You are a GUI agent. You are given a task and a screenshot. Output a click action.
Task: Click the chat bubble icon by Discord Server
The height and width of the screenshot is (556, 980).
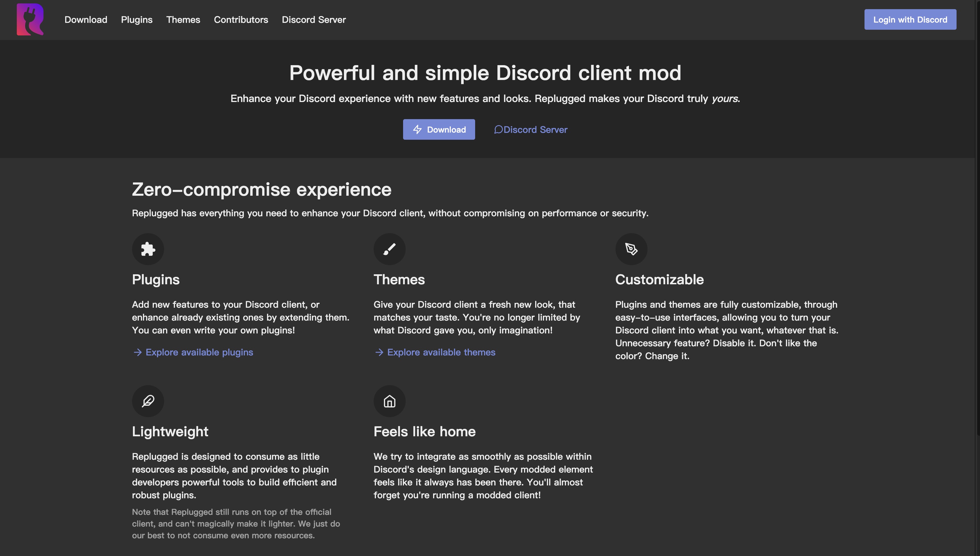[498, 129]
